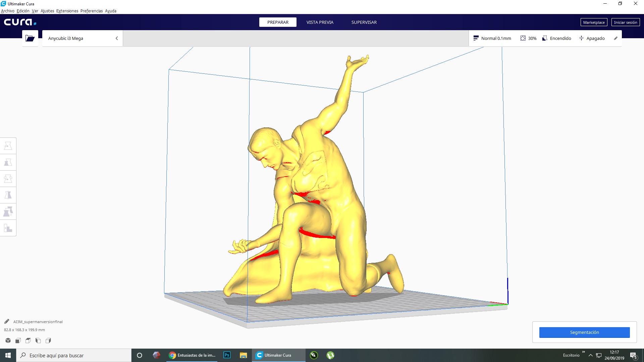Switch to left side view cube

click(x=38, y=341)
